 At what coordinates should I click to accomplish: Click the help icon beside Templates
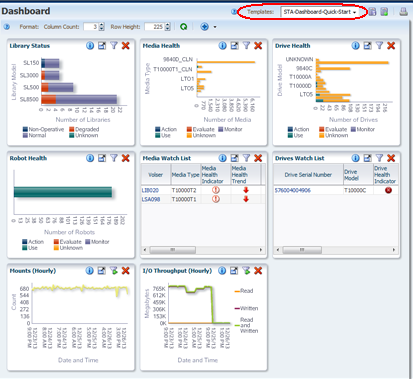pos(234,12)
